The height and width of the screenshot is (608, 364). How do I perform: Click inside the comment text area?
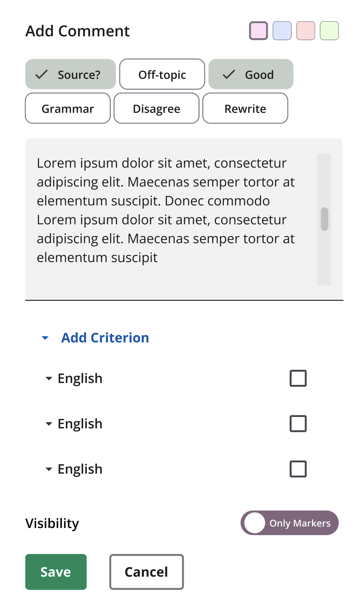184,219
